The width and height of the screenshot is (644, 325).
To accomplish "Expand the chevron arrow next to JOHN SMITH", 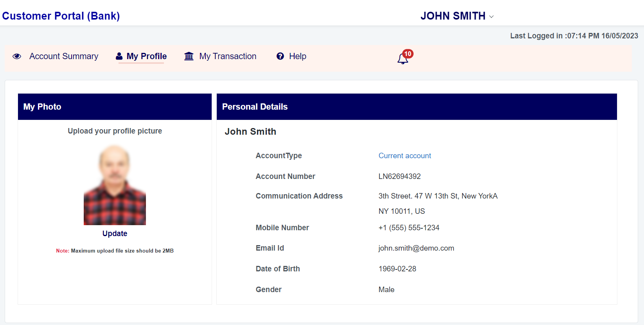I will (x=491, y=16).
